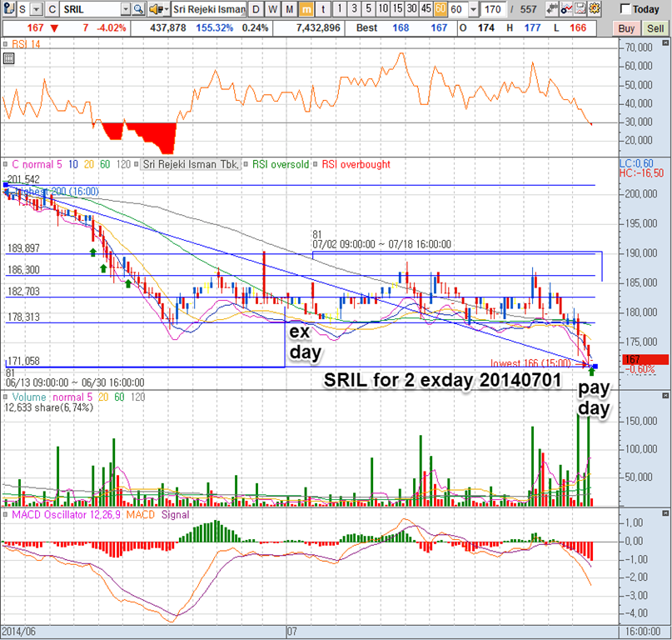Open the SRIL symbol history dropdown
This screenshot has height=640, width=672.
126,9
